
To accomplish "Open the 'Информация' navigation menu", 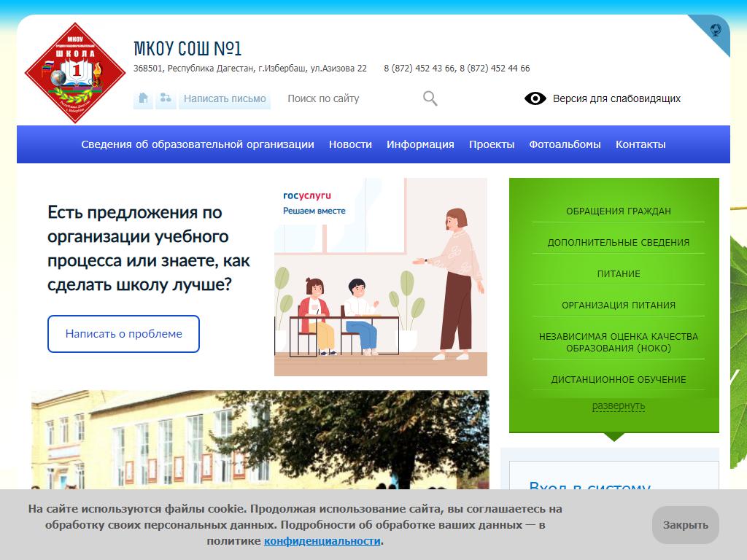I will [x=420, y=144].
